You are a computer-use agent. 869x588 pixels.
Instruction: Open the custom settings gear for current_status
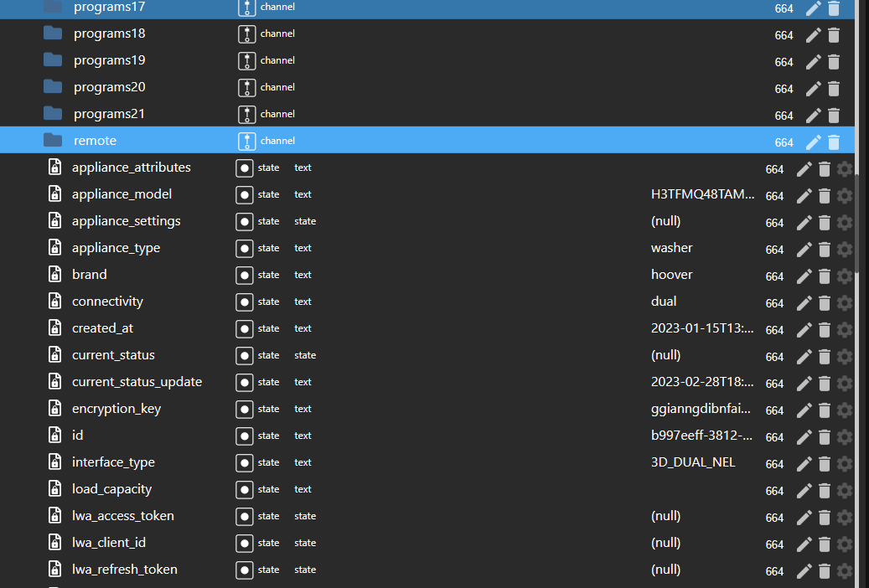844,356
